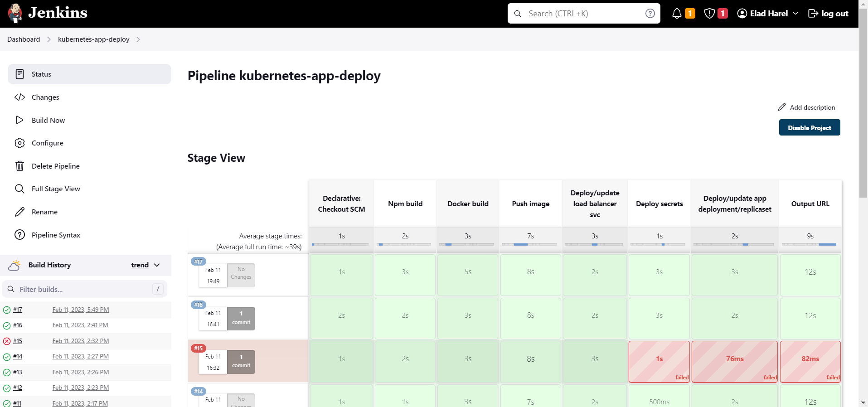Click success status icon for build #14
Screen dimensions: 868x407
coord(7,357)
